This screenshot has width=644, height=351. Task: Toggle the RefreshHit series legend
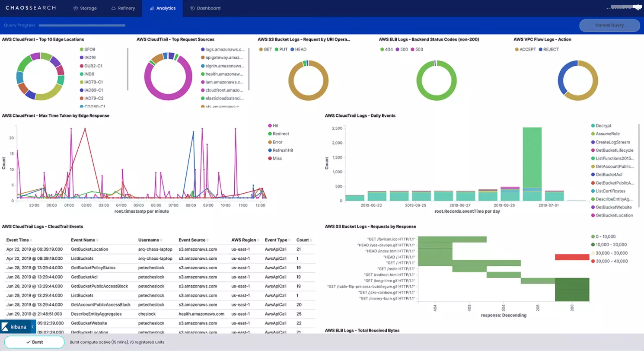click(281, 150)
